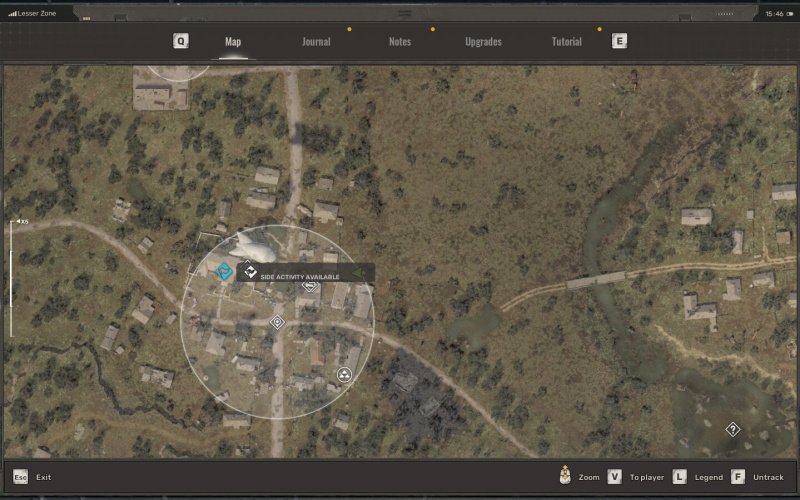This screenshot has width=800, height=500.
Task: Click the mouse Zoom icon
Action: [566, 477]
